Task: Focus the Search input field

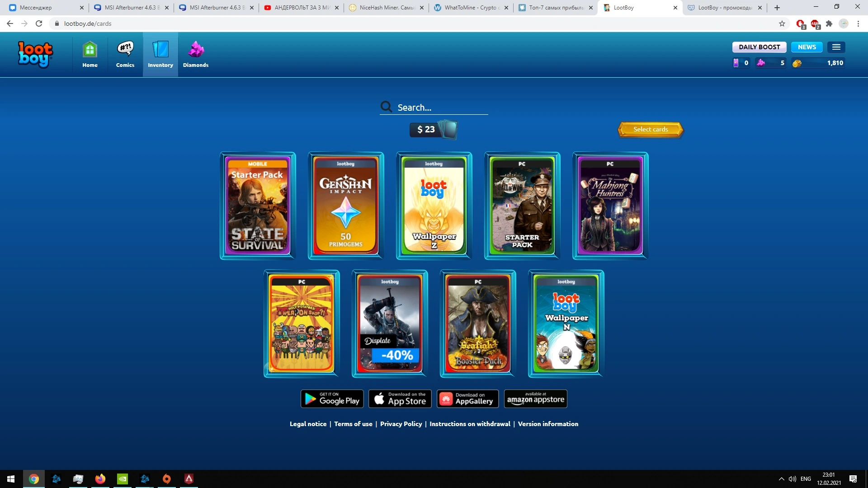Action: pyautogui.click(x=442, y=108)
